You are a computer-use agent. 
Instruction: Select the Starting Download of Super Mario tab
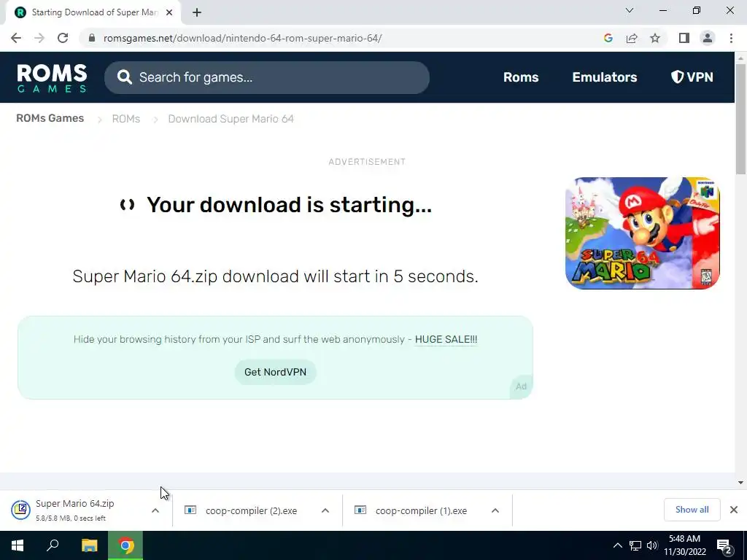93,12
